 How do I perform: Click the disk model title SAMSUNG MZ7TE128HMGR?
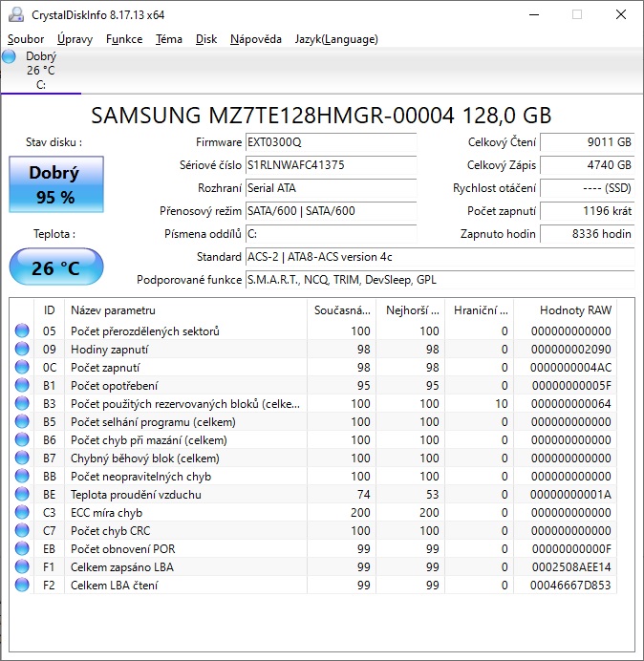coord(321,115)
